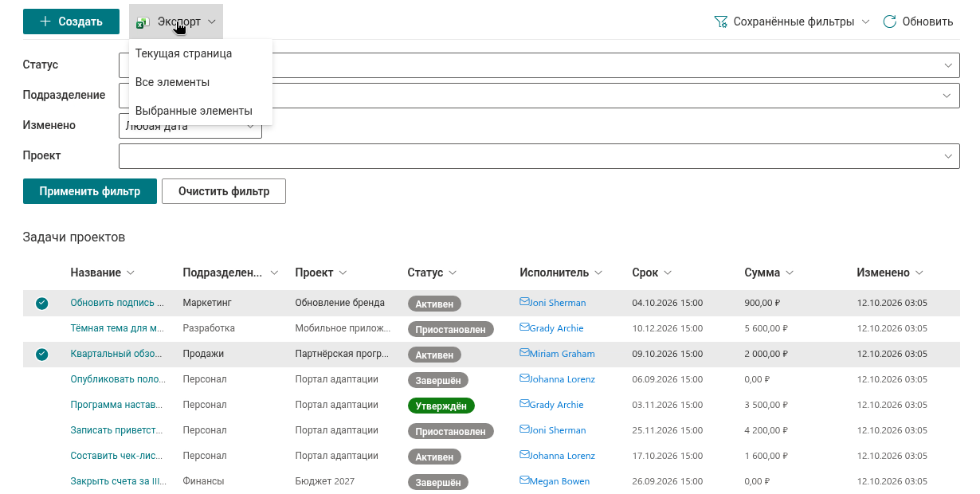Open the Исполнитель column header menu
Screen dimensions: 980x494
[598, 272]
